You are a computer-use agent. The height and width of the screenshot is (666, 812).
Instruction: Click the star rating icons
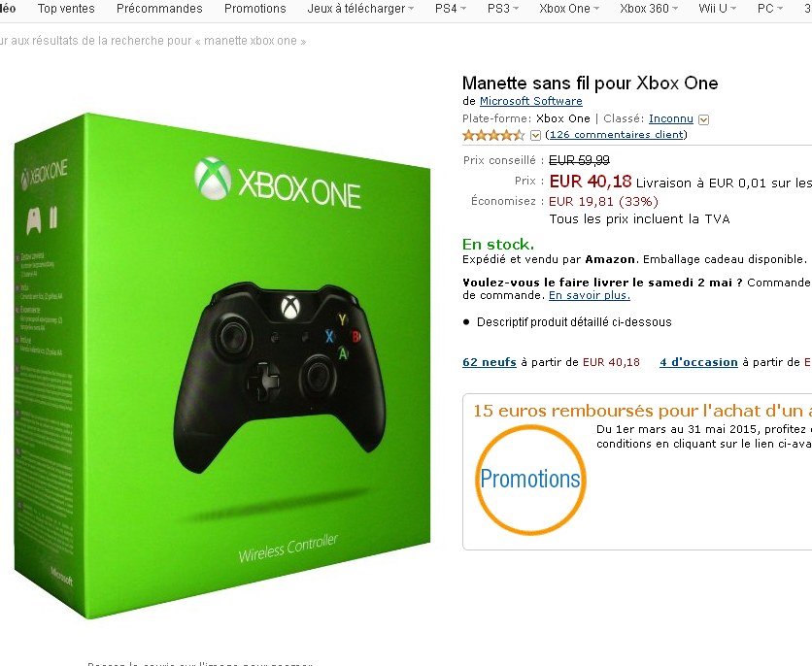[x=493, y=135]
